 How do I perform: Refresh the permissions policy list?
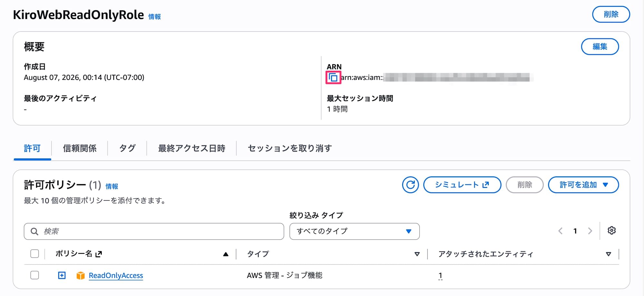click(411, 185)
